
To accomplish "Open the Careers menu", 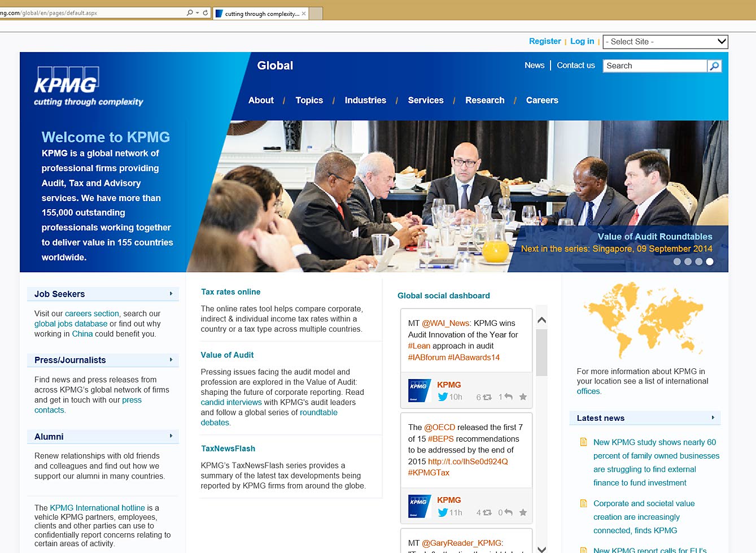I will coord(542,101).
